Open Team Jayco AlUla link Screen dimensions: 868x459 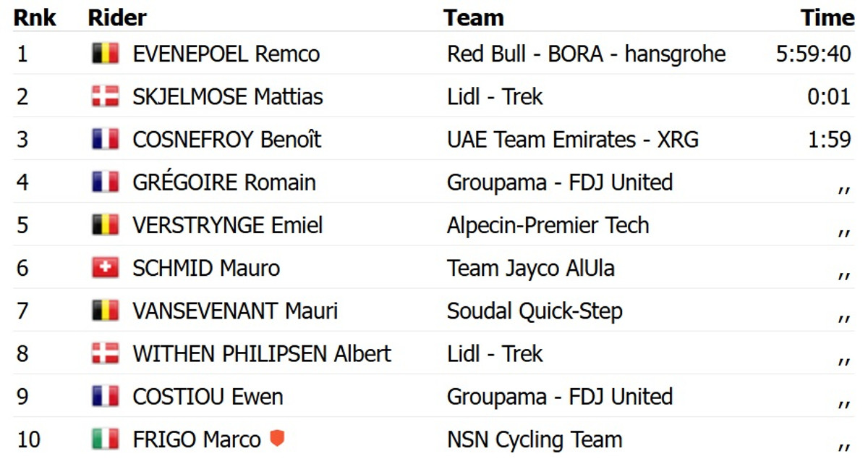click(x=530, y=269)
